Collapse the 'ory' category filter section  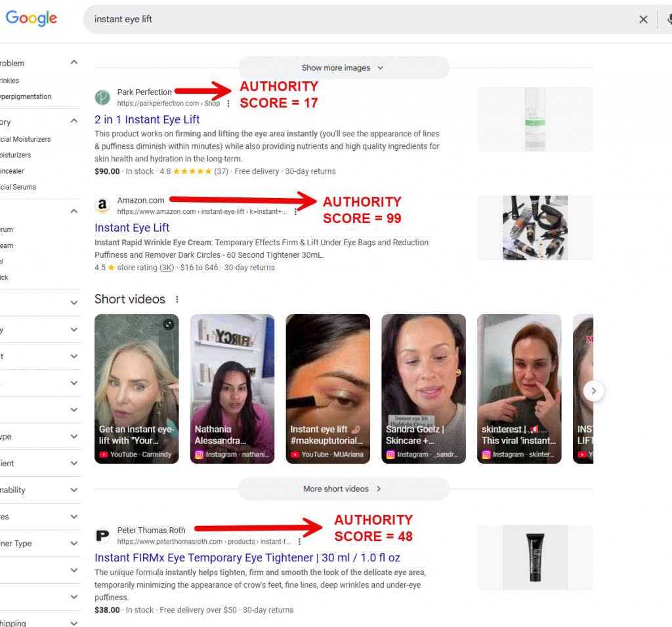click(73, 121)
